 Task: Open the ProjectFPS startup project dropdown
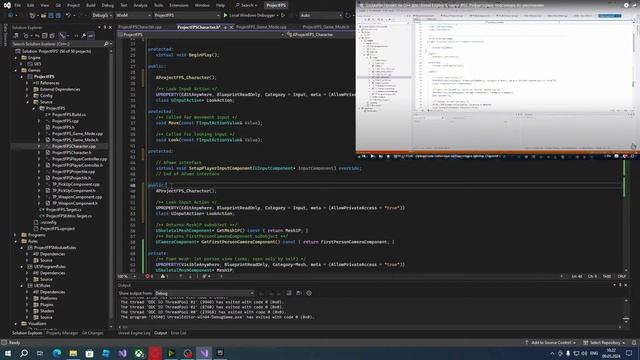tap(187, 15)
